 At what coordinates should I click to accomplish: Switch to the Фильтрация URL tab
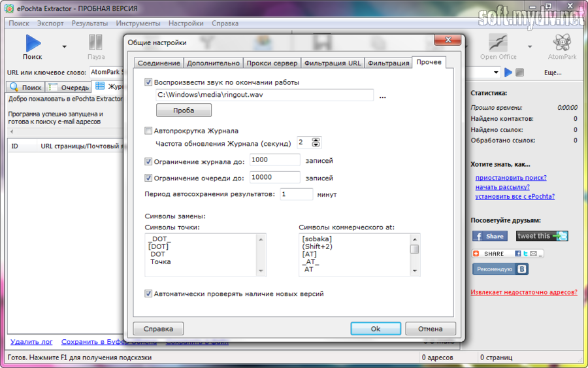333,63
